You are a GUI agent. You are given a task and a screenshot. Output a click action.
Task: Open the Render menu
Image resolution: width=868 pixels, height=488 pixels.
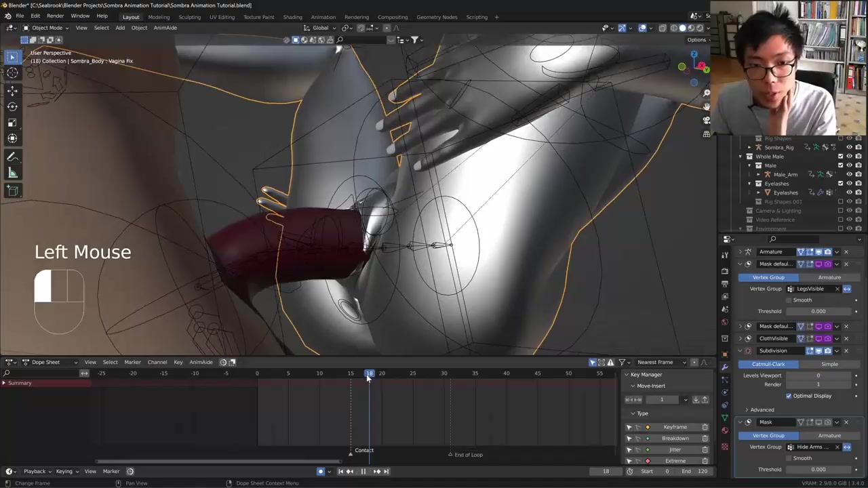coord(55,16)
